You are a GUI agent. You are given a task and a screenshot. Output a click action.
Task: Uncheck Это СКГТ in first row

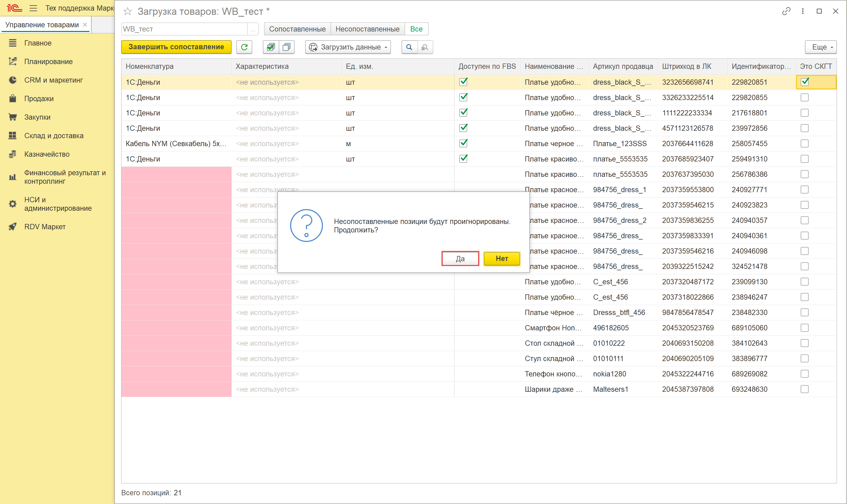805,82
